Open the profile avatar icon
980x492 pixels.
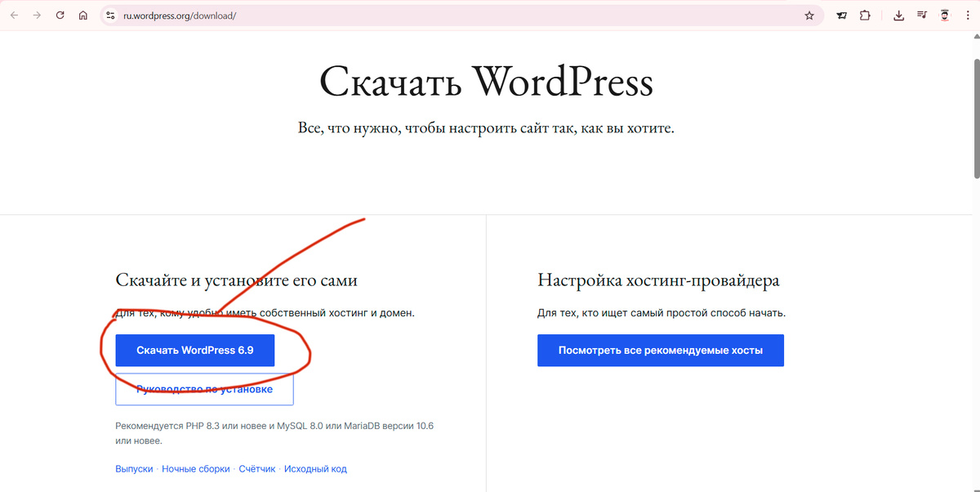pos(946,15)
